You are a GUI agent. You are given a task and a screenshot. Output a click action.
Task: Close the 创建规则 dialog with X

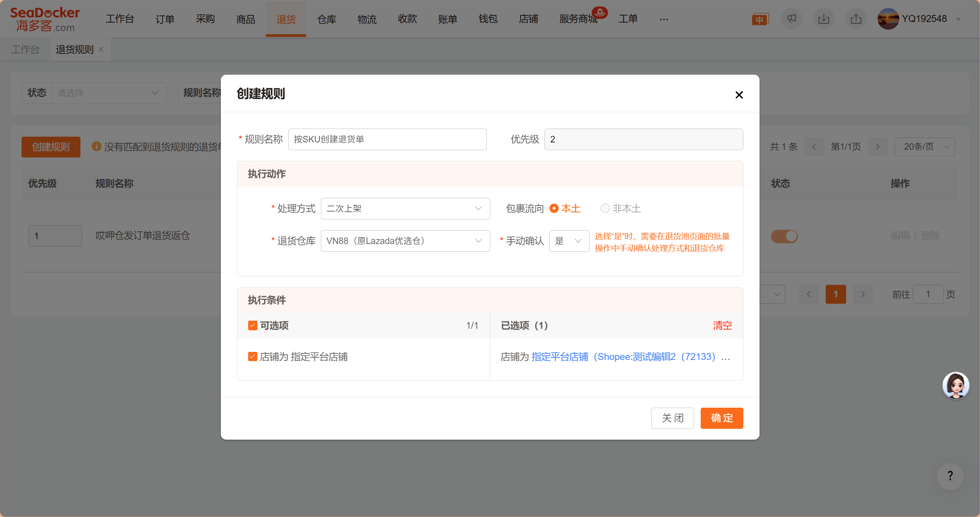[x=739, y=95]
